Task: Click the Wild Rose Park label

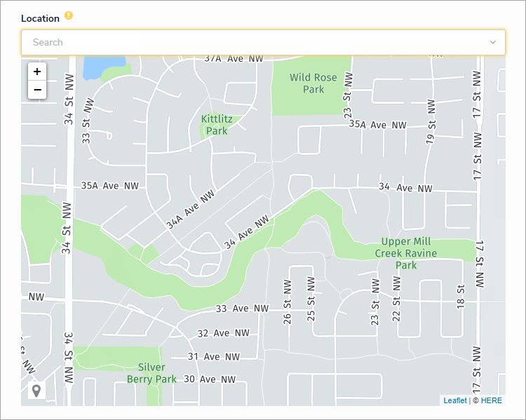Action: [x=313, y=83]
